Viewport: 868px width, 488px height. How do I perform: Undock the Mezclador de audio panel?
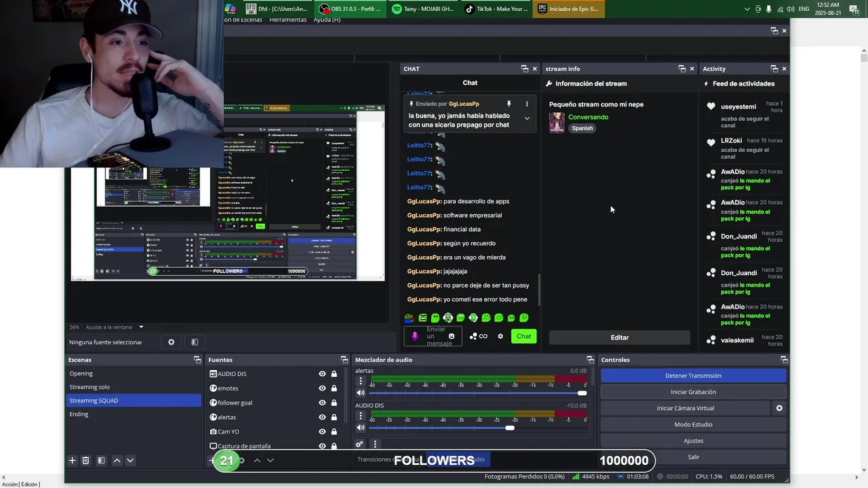coord(590,360)
